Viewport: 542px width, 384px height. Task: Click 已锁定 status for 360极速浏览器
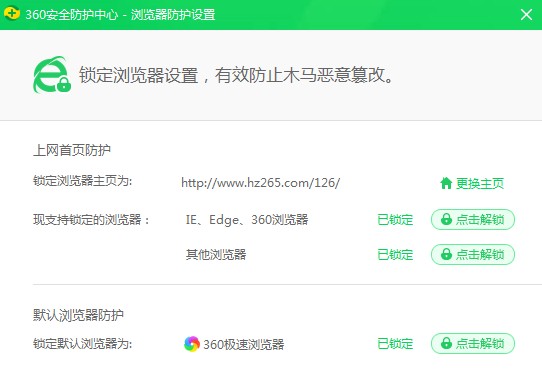395,344
